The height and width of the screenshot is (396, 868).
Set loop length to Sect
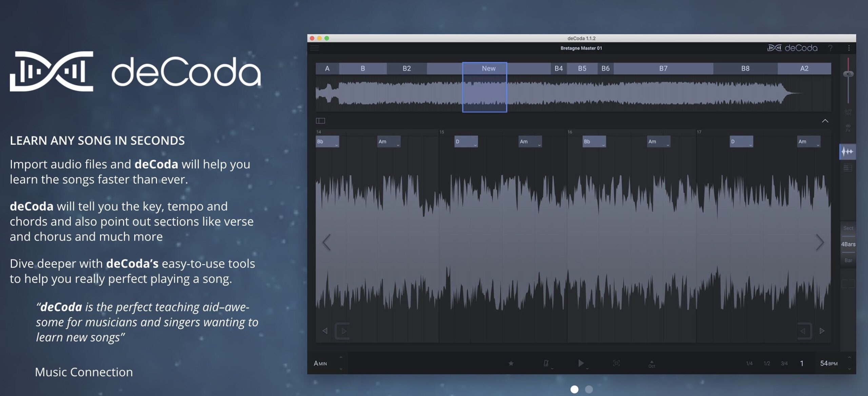coord(848,228)
